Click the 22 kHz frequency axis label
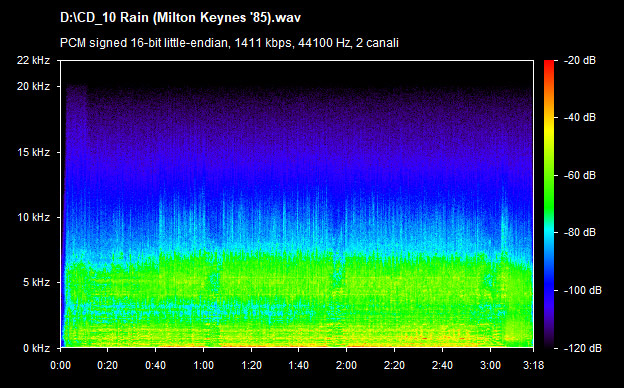The image size is (624, 388). [x=33, y=60]
